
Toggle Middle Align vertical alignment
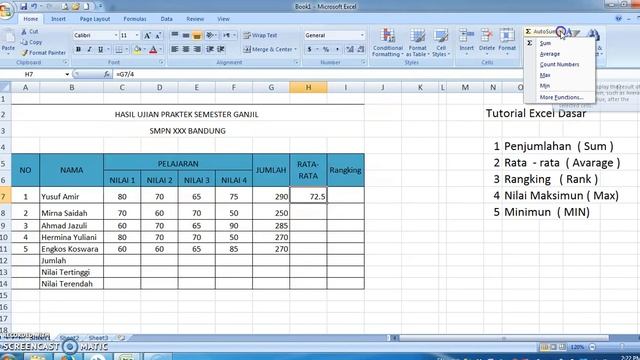coord(186,36)
